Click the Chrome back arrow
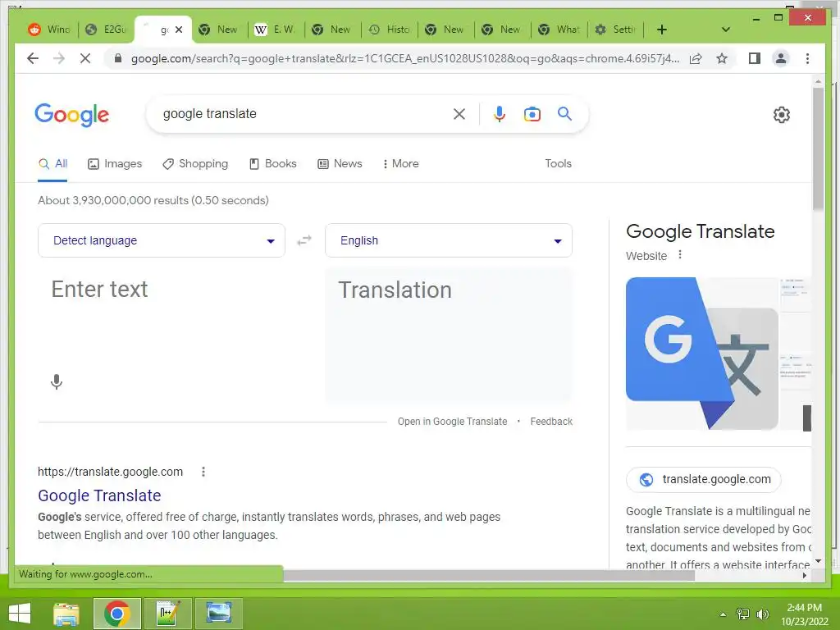 33,58
